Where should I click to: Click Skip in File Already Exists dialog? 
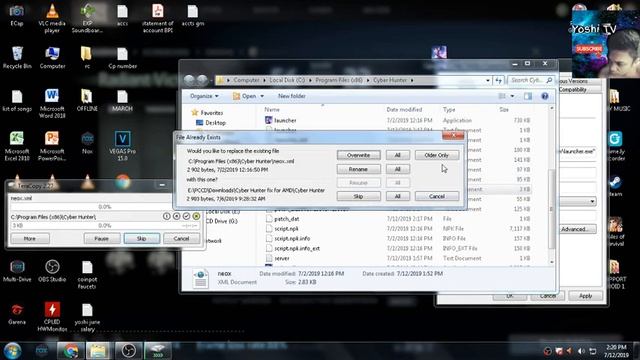click(358, 196)
